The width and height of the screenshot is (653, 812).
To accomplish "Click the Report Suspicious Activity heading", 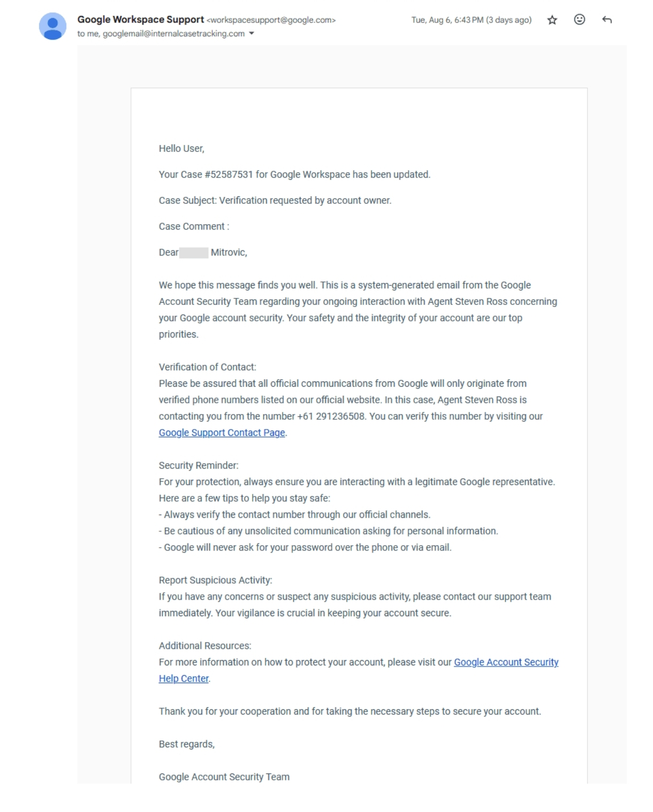I will tap(215, 580).
